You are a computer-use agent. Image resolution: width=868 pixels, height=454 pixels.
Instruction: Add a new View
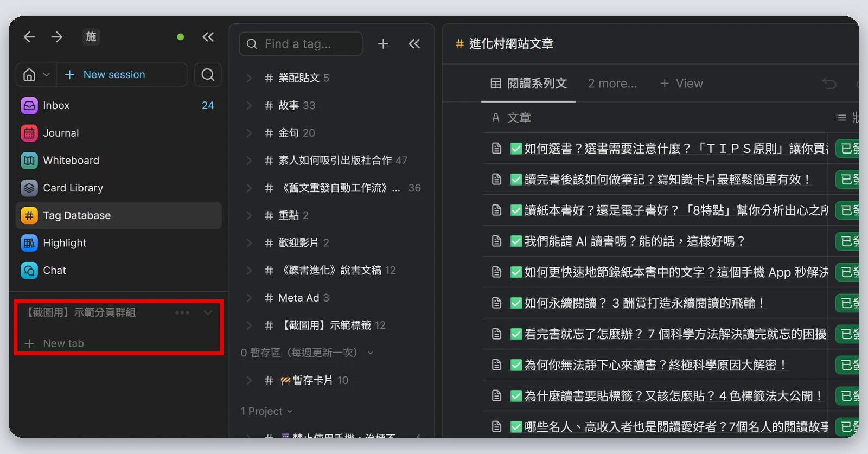pos(681,84)
